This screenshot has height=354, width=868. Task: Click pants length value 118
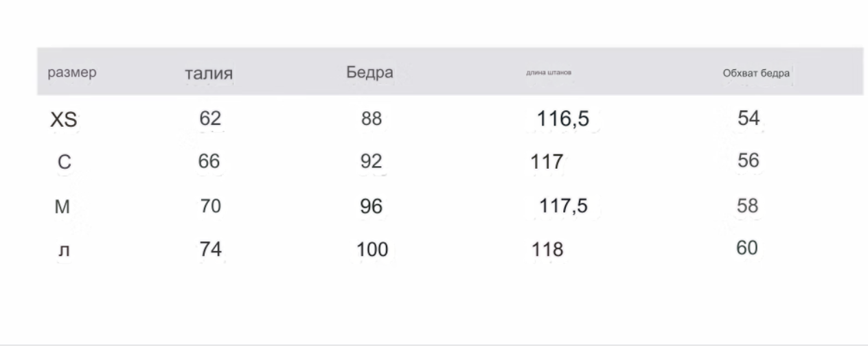(x=547, y=250)
